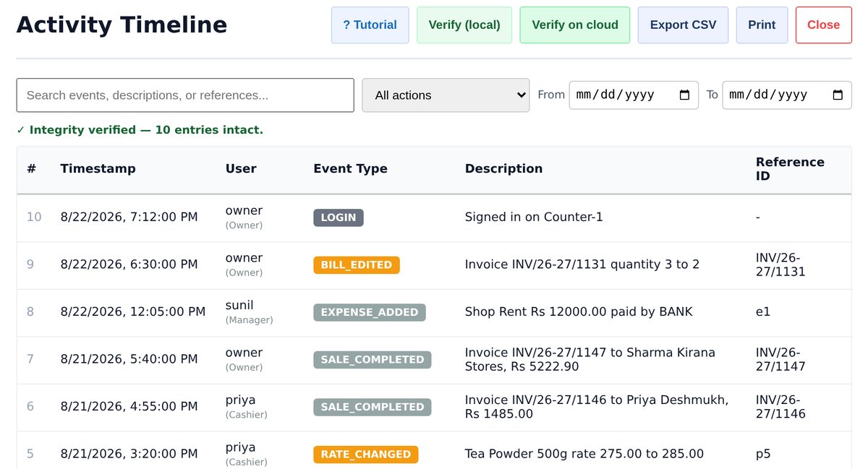This screenshot has width=868, height=469.
Task: Click the Integrity verified status message
Action: pos(140,130)
